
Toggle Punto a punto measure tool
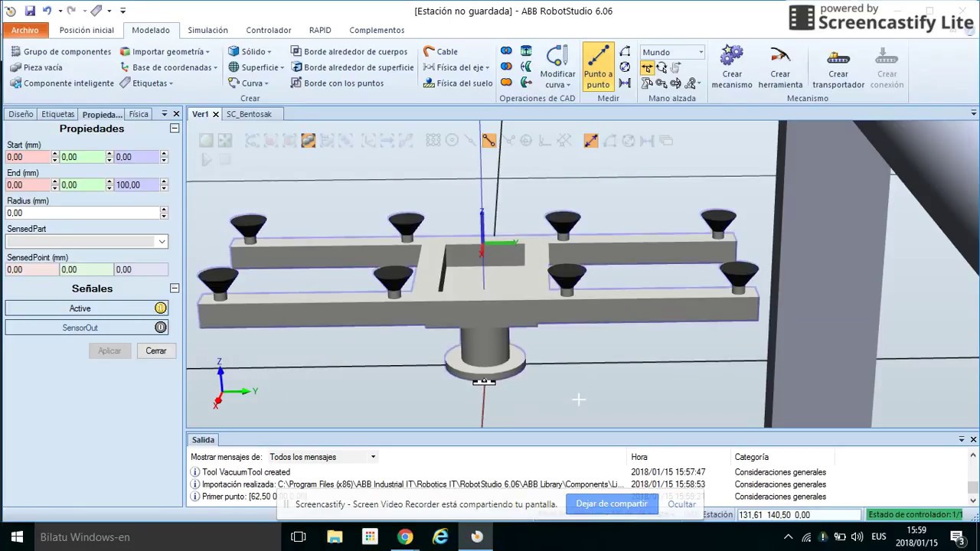598,67
